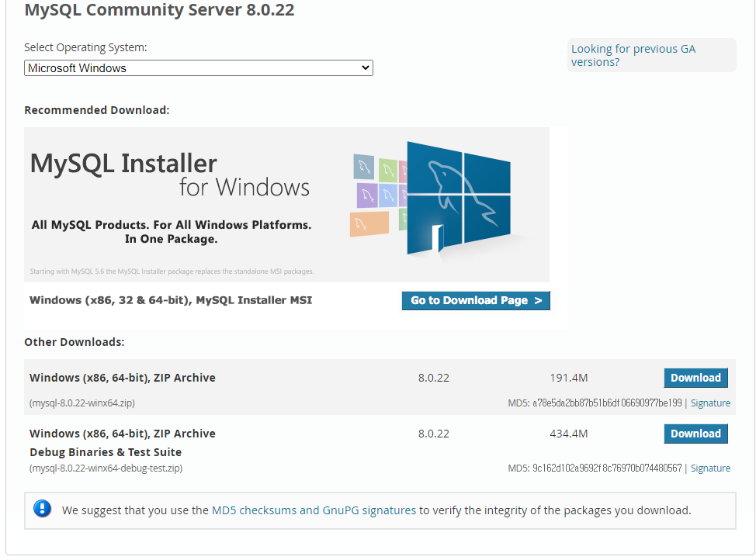The height and width of the screenshot is (560, 756).
Task: Open Signature link for the debug-test zip
Action: (x=710, y=468)
